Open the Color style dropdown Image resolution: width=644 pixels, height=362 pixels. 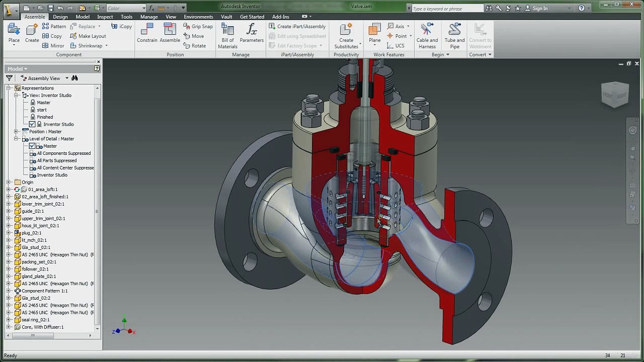point(143,8)
